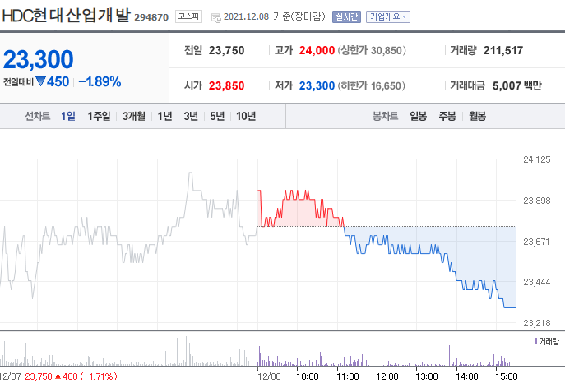Image resolution: width=565 pixels, height=392 pixels.
Task: Switch to 주봉 candle chart
Action: (x=447, y=116)
